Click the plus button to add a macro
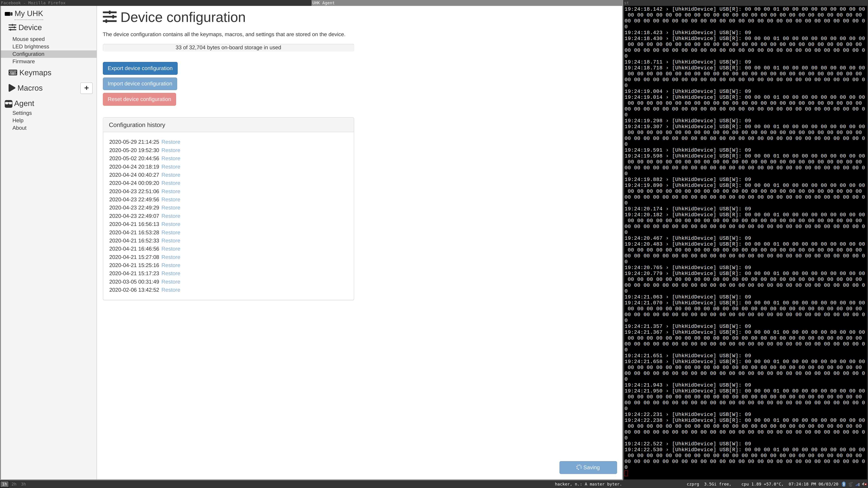The width and height of the screenshot is (868, 488). point(87,88)
